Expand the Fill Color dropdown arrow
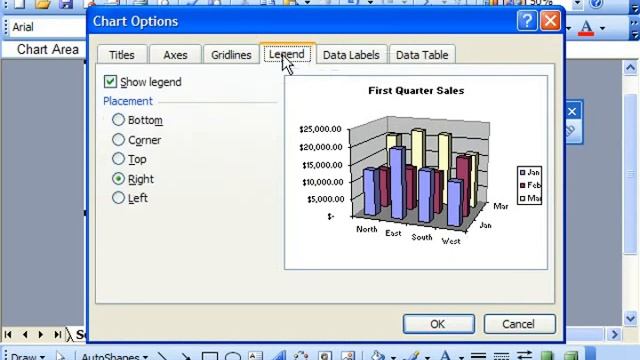 click(393, 358)
